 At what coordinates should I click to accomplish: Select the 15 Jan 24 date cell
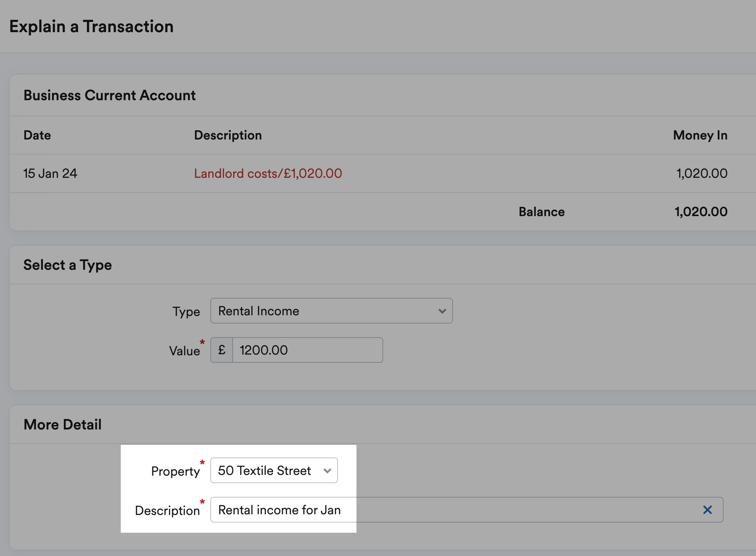50,173
